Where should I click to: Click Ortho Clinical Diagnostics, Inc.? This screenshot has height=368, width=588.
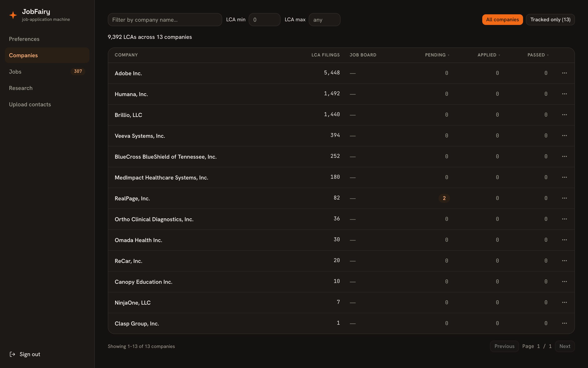coord(154,219)
